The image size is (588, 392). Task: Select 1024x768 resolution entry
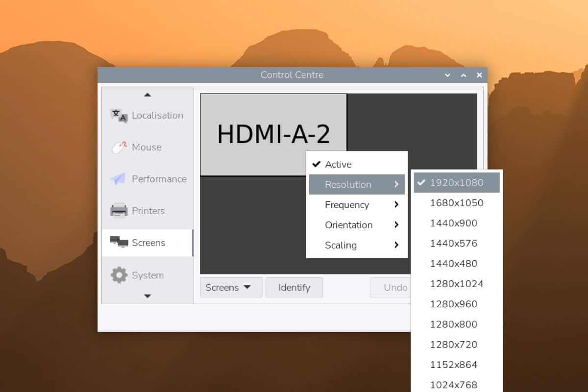[453, 385]
